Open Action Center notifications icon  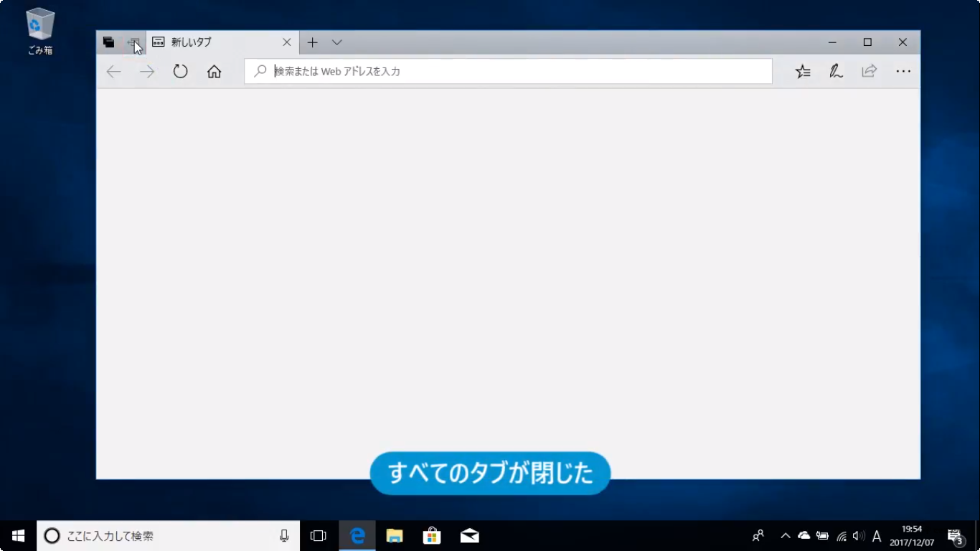click(x=956, y=536)
